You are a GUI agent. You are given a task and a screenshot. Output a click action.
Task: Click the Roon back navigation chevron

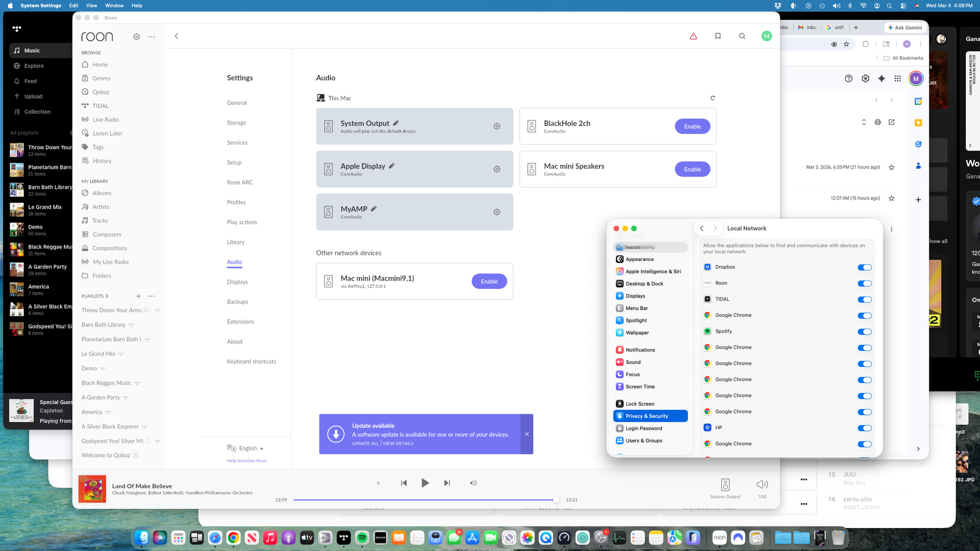click(x=177, y=36)
